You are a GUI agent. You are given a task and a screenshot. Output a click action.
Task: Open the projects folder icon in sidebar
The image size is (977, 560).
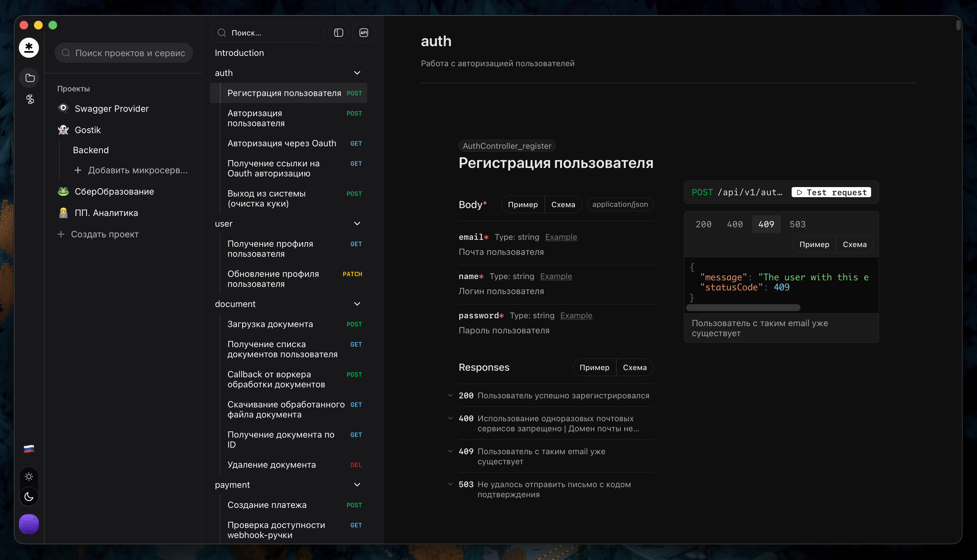click(30, 78)
